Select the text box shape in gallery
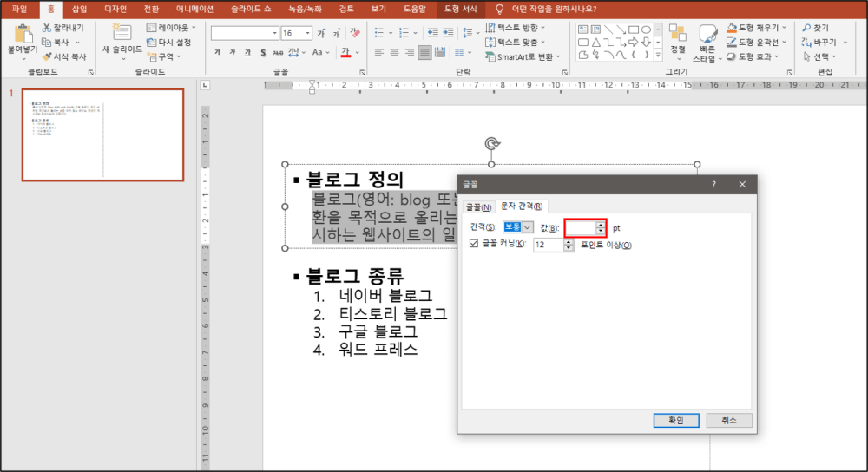The height and width of the screenshot is (472, 868). 583,29
